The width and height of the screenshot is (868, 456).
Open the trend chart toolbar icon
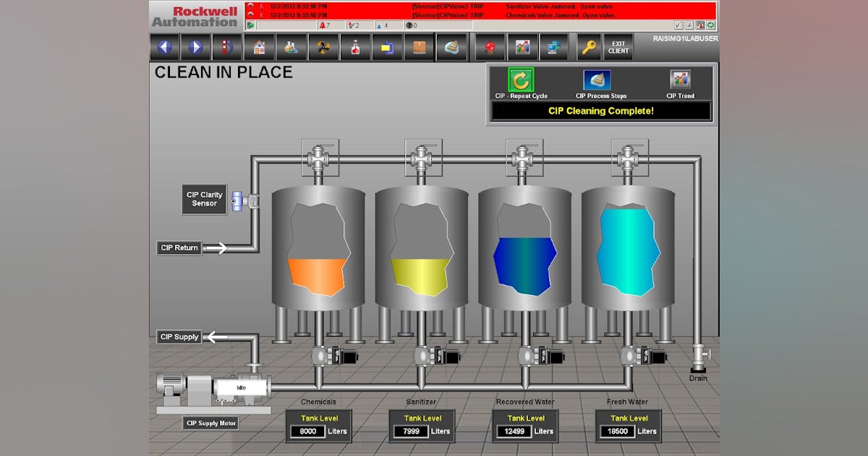[x=522, y=48]
